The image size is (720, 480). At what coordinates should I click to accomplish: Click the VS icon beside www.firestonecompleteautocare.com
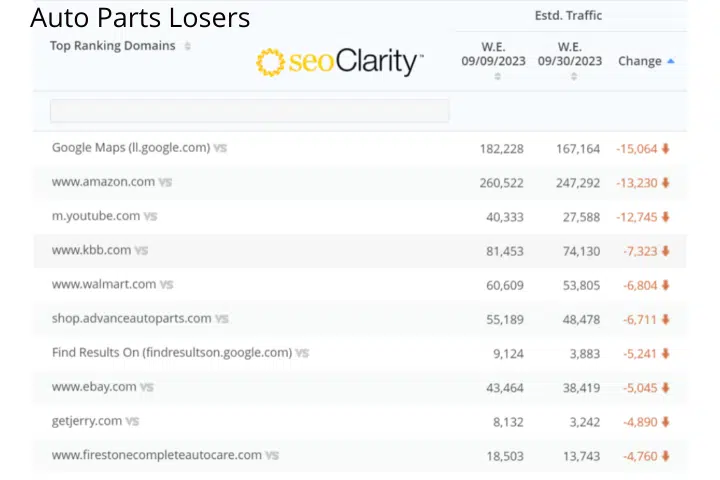(272, 456)
